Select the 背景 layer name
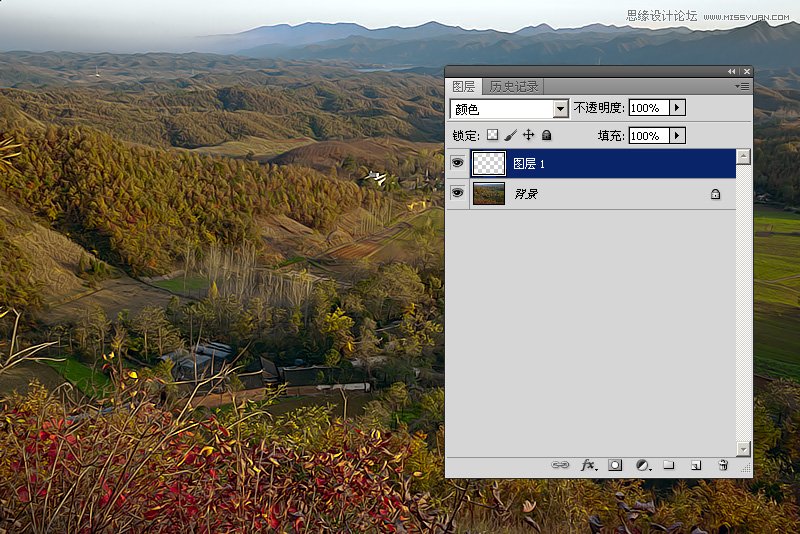The height and width of the screenshot is (534, 800). [x=526, y=194]
